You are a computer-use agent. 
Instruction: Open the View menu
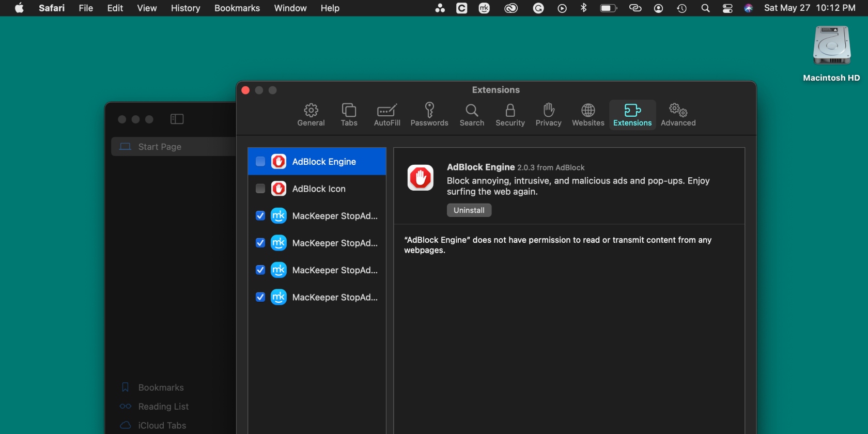[147, 8]
